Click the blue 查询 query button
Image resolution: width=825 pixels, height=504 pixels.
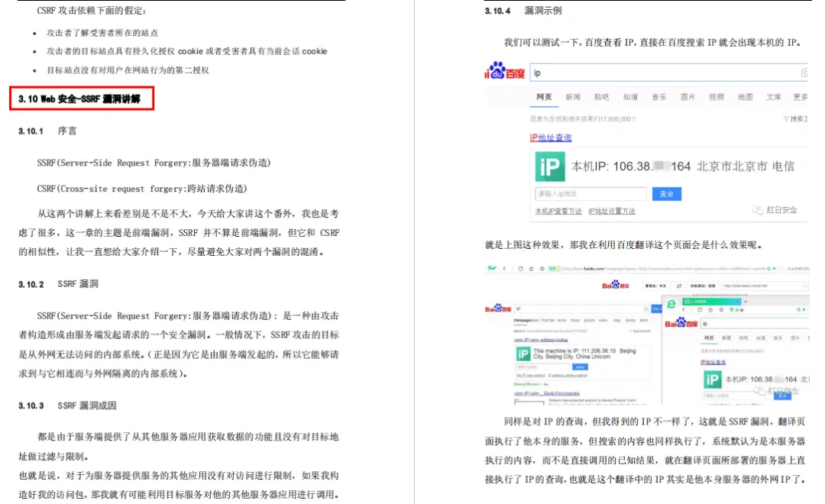668,194
